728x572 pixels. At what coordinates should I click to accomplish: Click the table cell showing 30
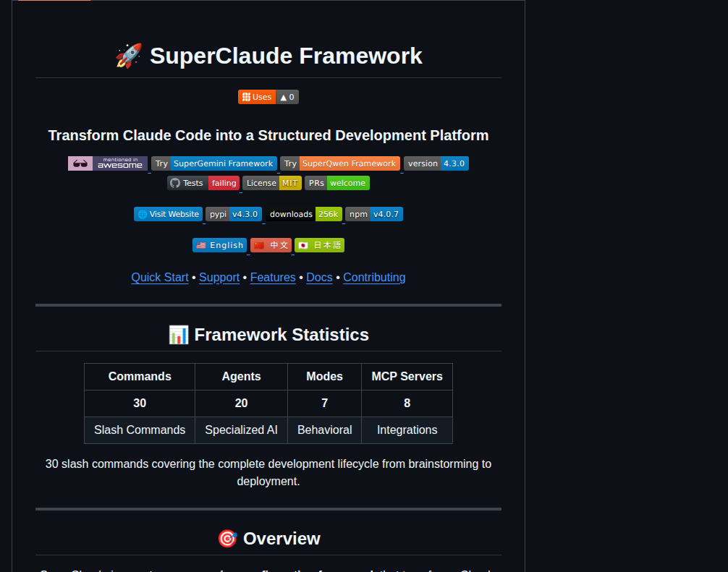pyautogui.click(x=140, y=403)
